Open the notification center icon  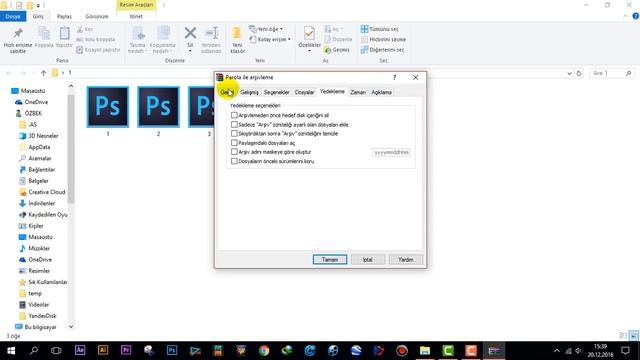pyautogui.click(x=625, y=351)
